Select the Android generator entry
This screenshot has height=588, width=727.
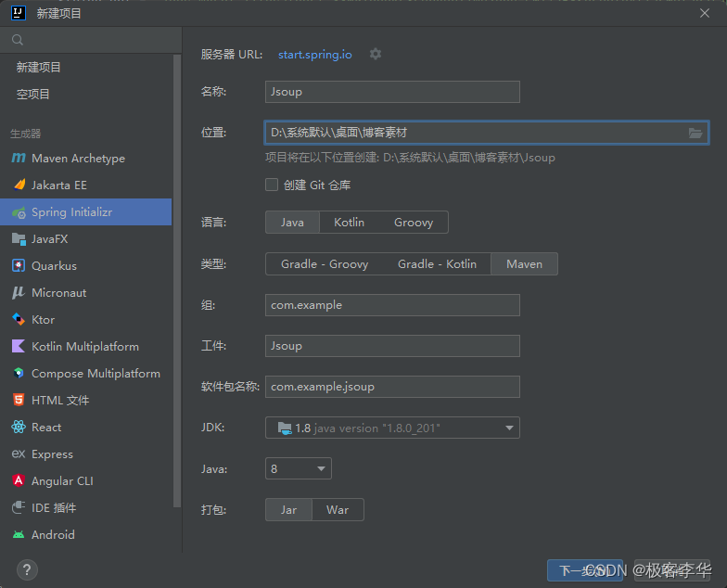coord(85,534)
